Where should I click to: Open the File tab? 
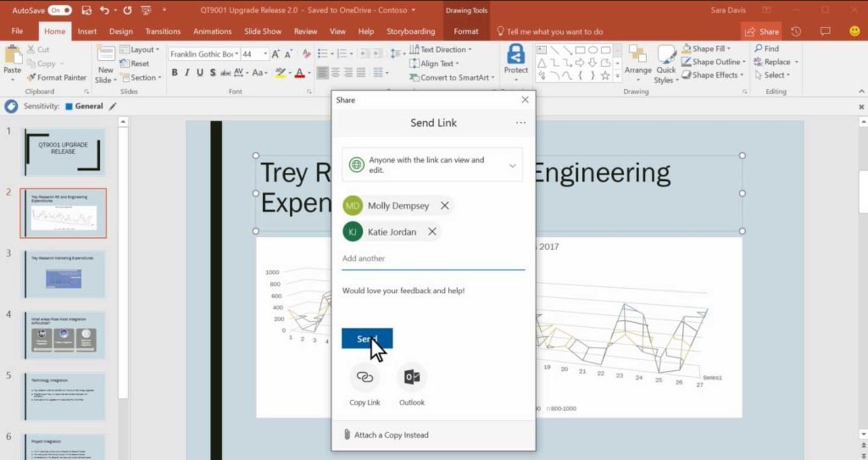17,31
